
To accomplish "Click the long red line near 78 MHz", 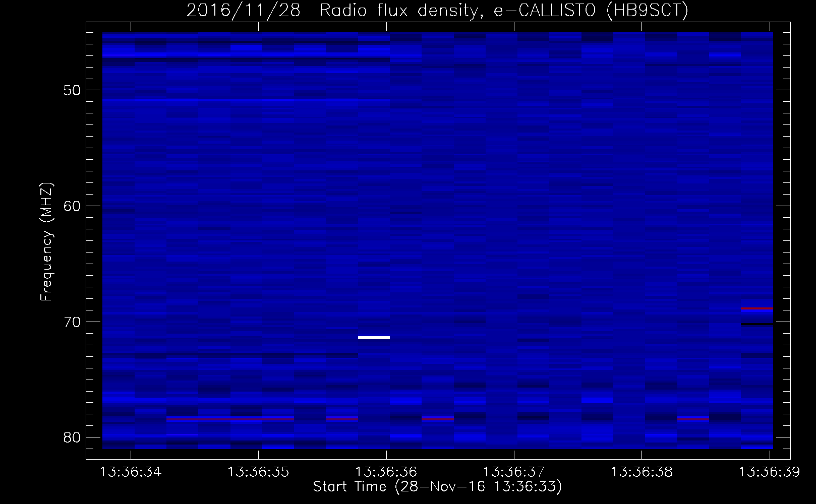I will 230,418.
